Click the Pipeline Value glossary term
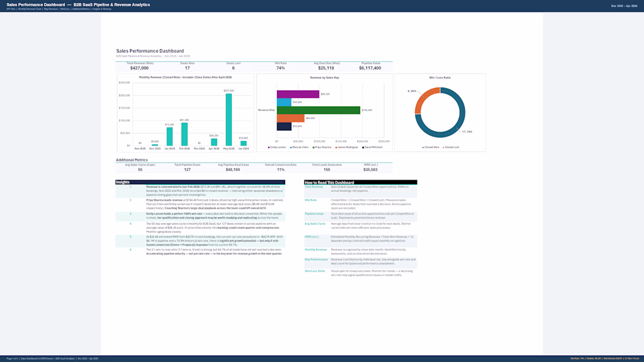This screenshot has width=644, height=362. pyautogui.click(x=314, y=214)
